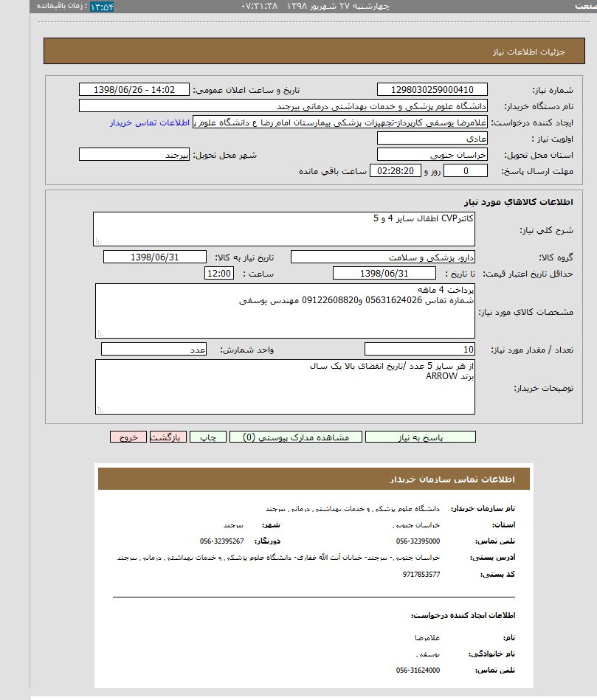Click the delivery city field 'بیرجند'
This screenshot has height=700, width=597.
pos(134,155)
